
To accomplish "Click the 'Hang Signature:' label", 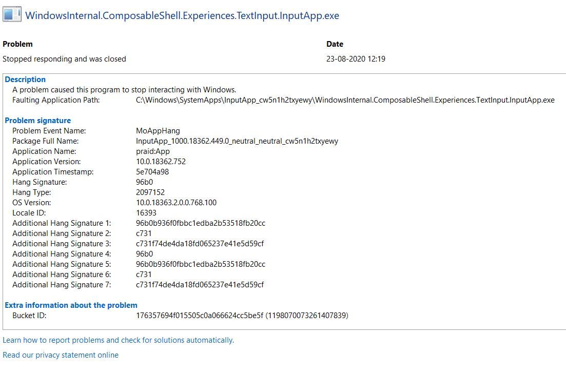I will (40, 182).
